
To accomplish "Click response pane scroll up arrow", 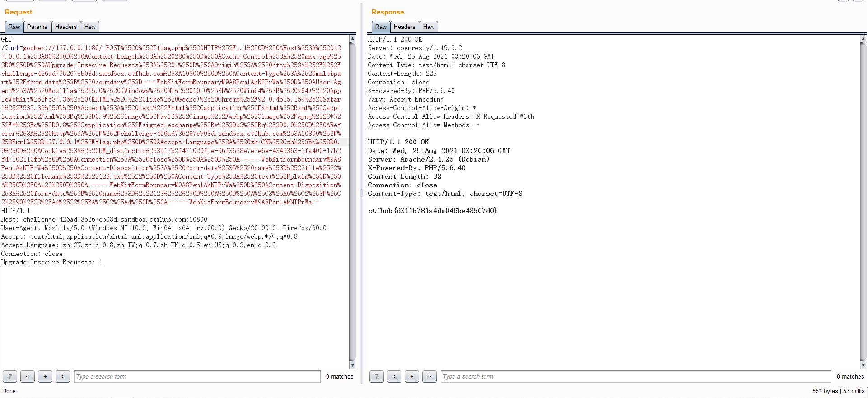I will coord(863,39).
